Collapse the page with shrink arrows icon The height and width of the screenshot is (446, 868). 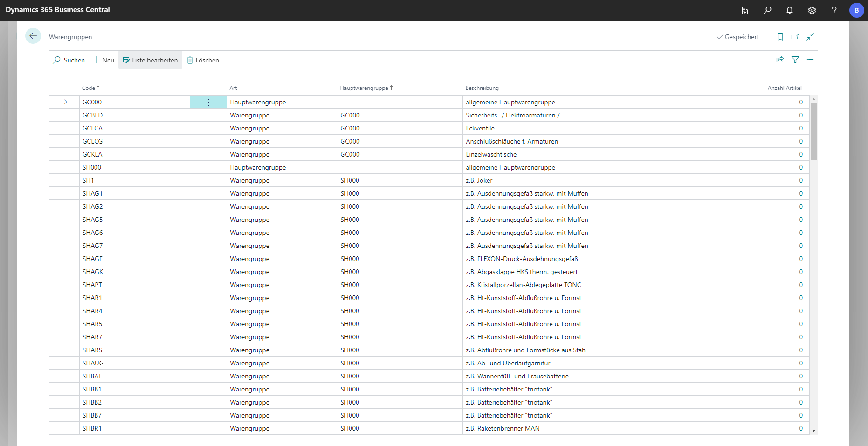pos(810,37)
